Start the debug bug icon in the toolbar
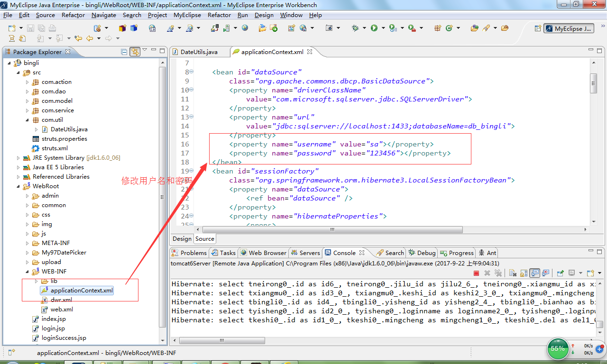The image size is (607, 364). [355, 28]
